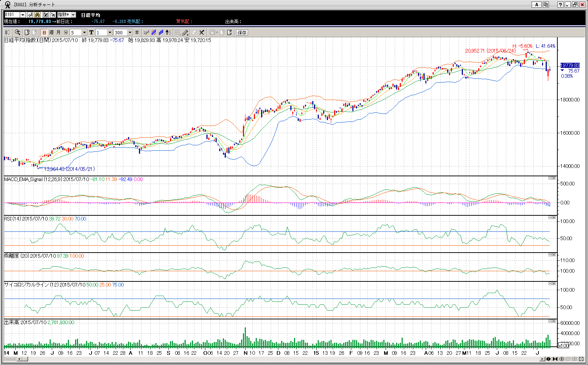Switch chart to monthly 月 period
Screen dimensions: 588x365
(58, 32)
